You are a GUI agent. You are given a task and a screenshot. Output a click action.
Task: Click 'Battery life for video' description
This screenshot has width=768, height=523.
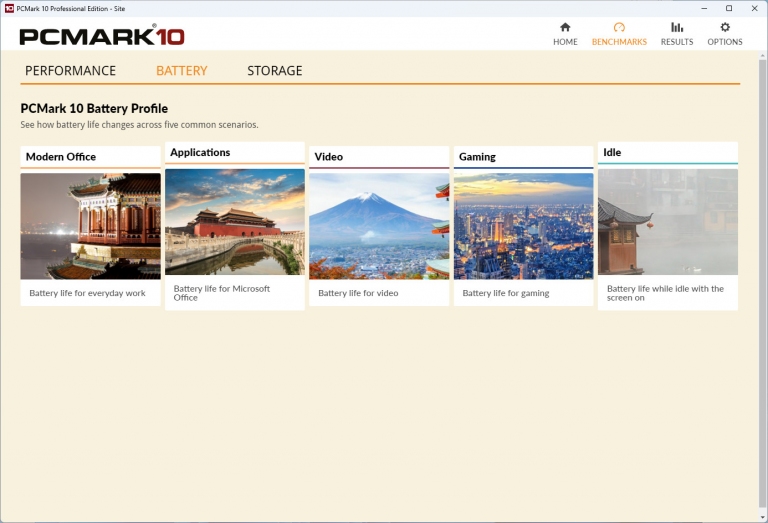point(358,293)
